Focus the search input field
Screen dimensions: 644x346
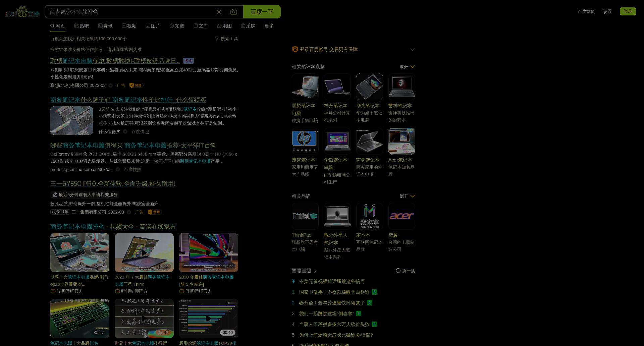(131, 12)
